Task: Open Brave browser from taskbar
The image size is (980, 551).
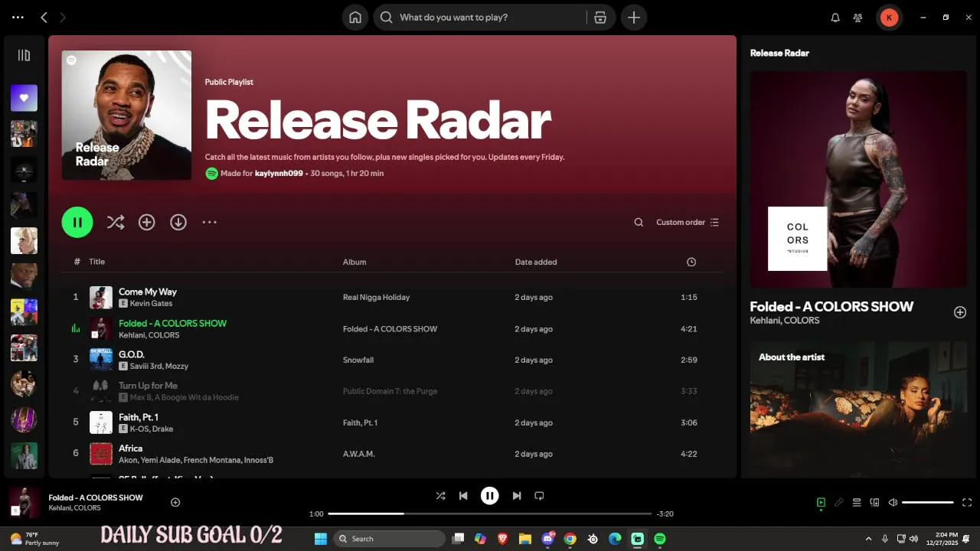Action: [x=502, y=539]
